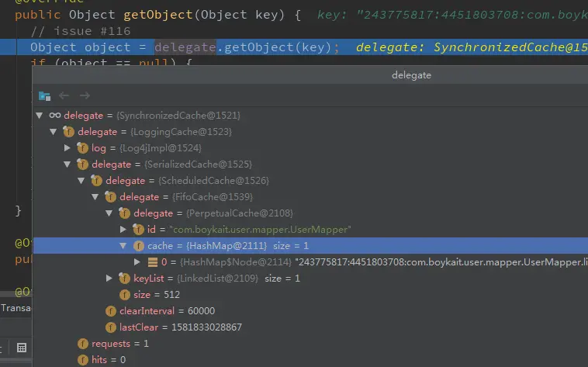The width and height of the screenshot is (588, 367).
Task: Click the back arrow in delegate popup
Action: coord(64,95)
